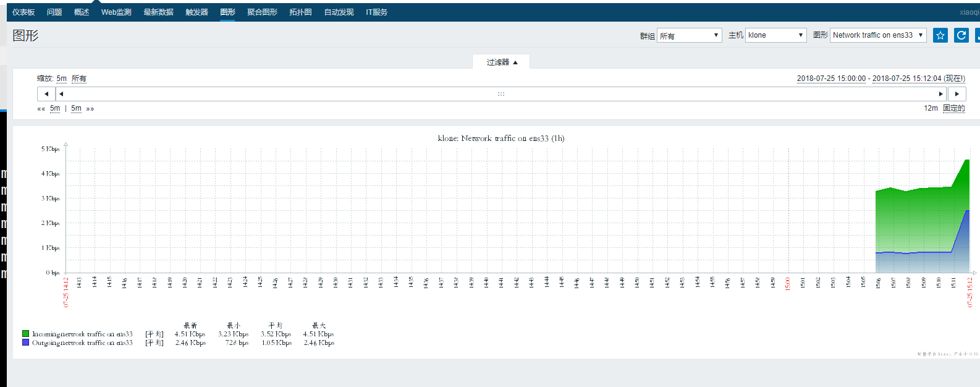Click green Incoming traffic legend swatch
This screenshot has height=387, width=980.
pos(25,334)
